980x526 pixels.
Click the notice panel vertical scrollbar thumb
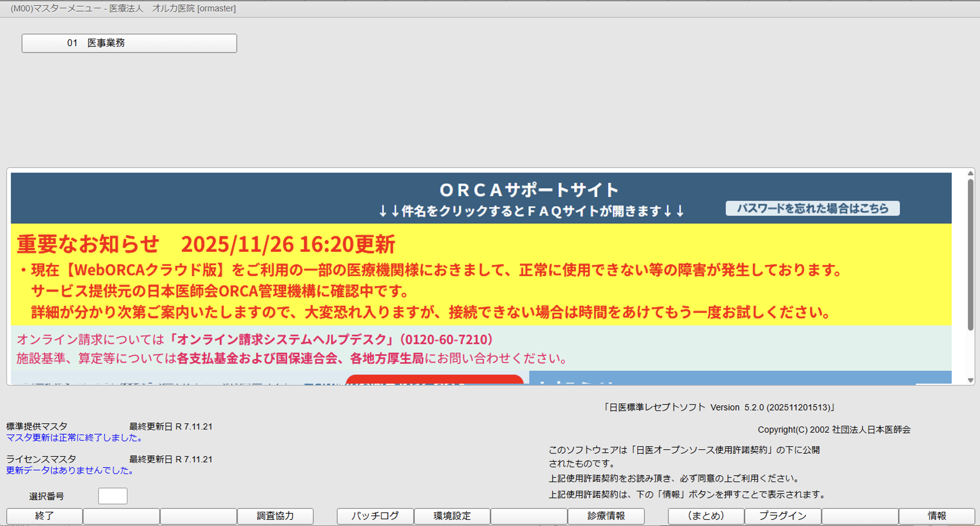[970, 255]
